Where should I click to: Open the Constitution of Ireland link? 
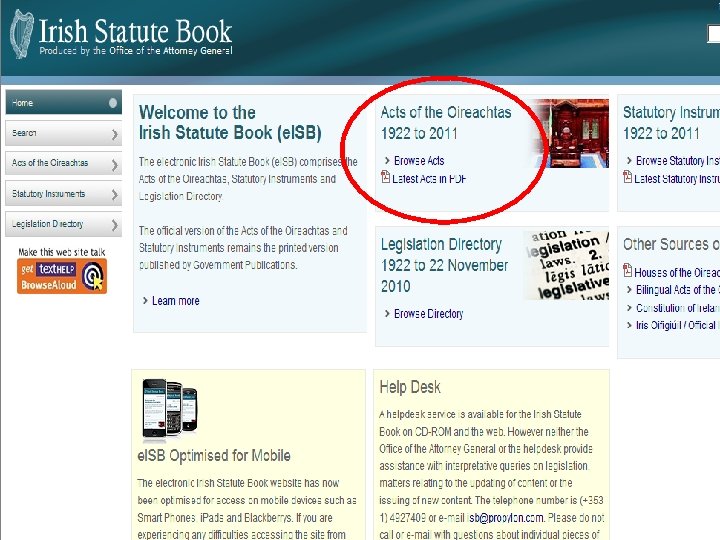click(x=678, y=308)
